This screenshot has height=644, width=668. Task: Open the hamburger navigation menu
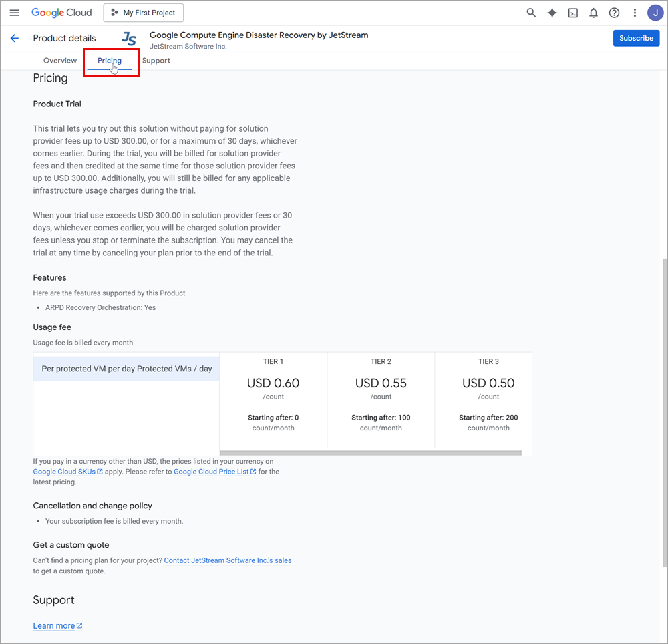click(x=15, y=13)
